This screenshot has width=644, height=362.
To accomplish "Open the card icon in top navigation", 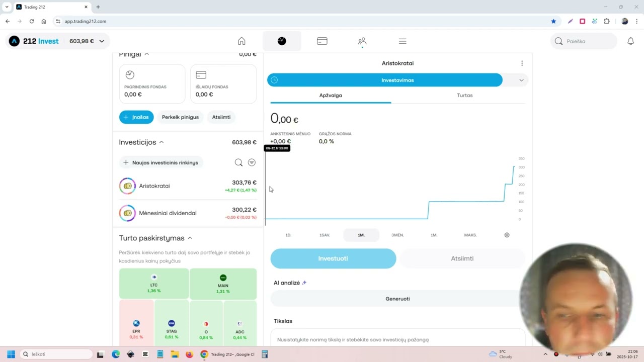I will 322,41.
